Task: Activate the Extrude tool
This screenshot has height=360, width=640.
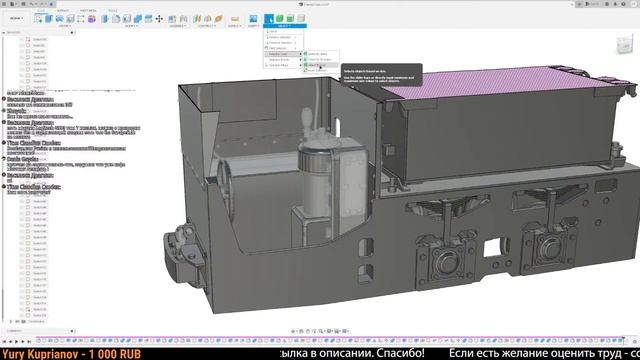Action: [49, 19]
